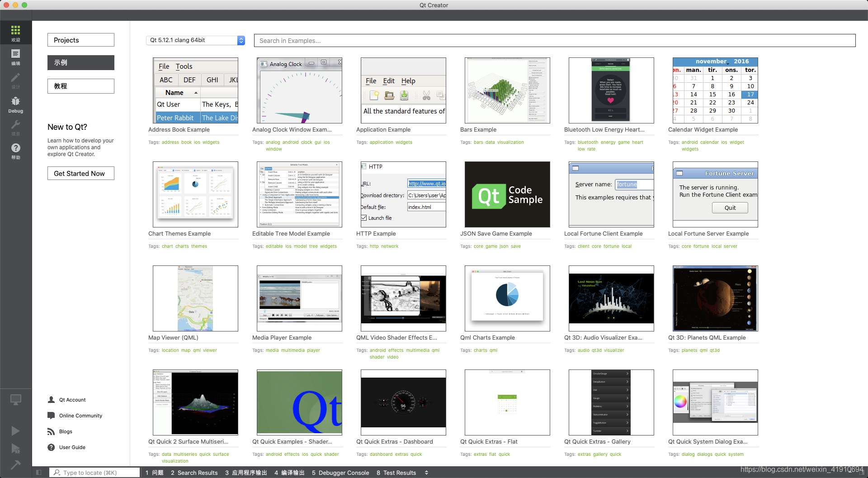This screenshot has width=868, height=478.
Task: Open the 问题 issues output pane
Action: (154, 473)
